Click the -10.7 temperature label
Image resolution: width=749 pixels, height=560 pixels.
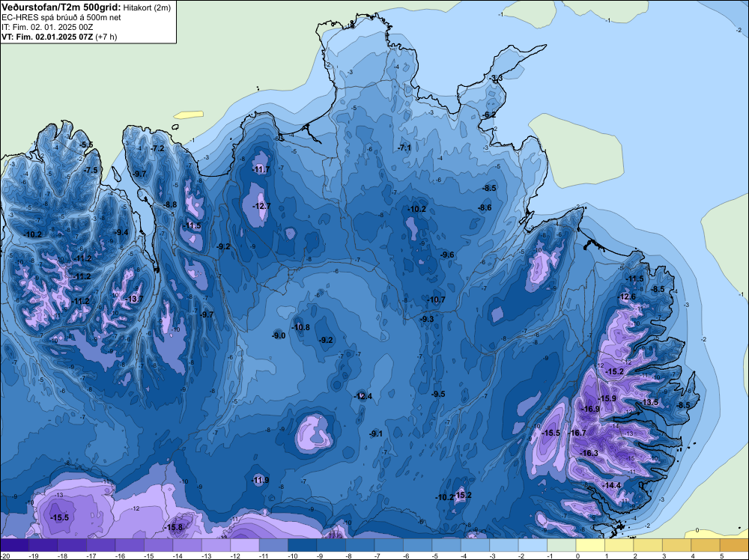tap(436, 299)
